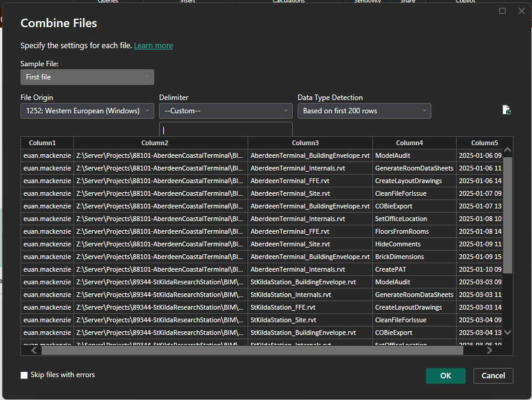This screenshot has width=532, height=400.
Task: Cancel the Combine Files dialog
Action: tap(493, 375)
